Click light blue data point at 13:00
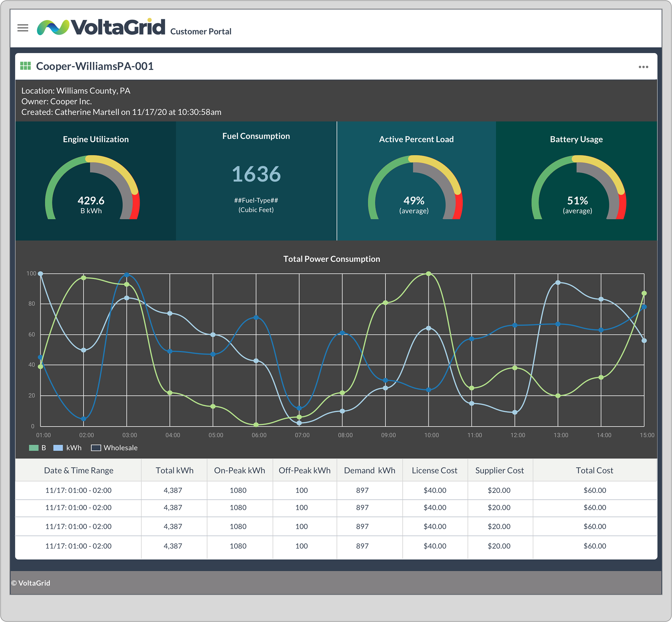 [x=558, y=282]
